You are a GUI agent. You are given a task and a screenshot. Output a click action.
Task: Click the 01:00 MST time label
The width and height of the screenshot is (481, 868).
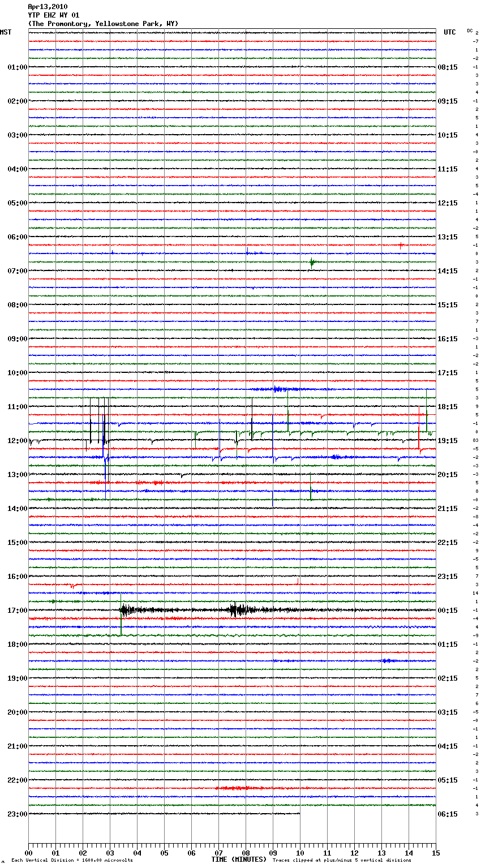tap(17, 67)
